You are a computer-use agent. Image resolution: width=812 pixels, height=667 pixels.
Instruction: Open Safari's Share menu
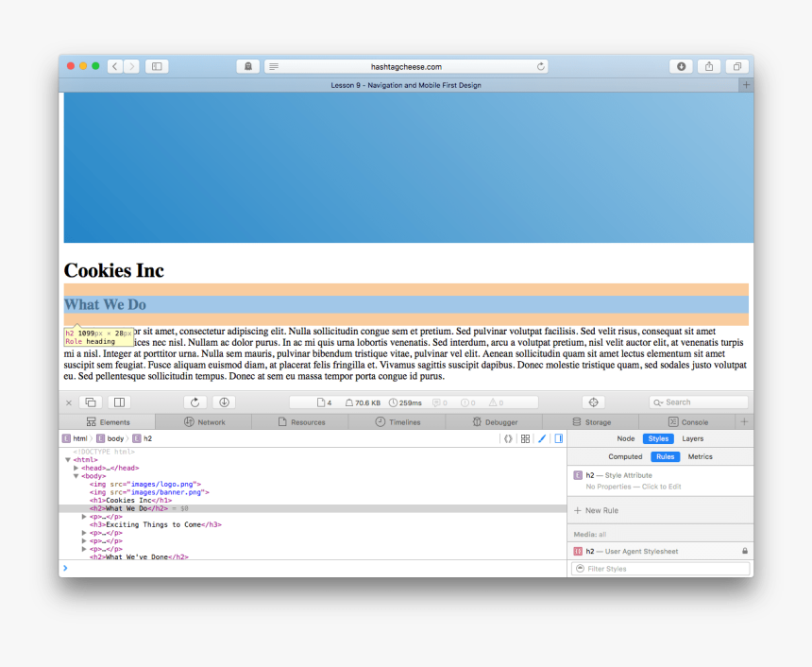pos(709,66)
